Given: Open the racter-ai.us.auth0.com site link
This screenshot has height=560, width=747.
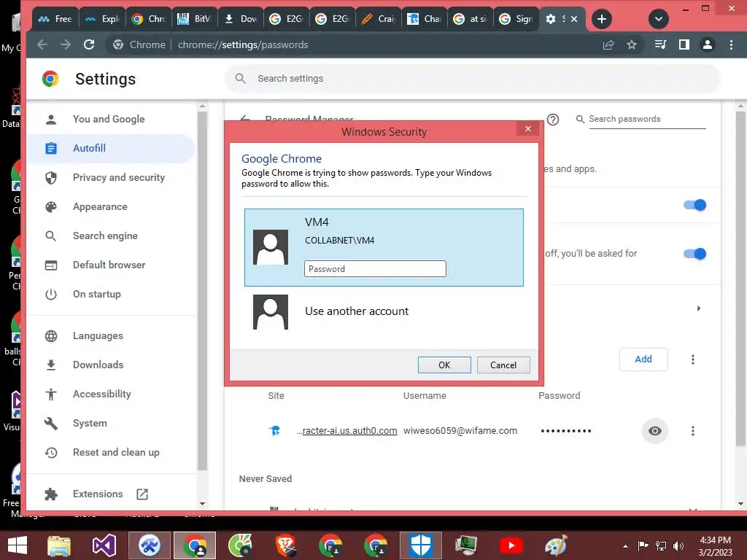Looking at the screenshot, I should coord(347,431).
